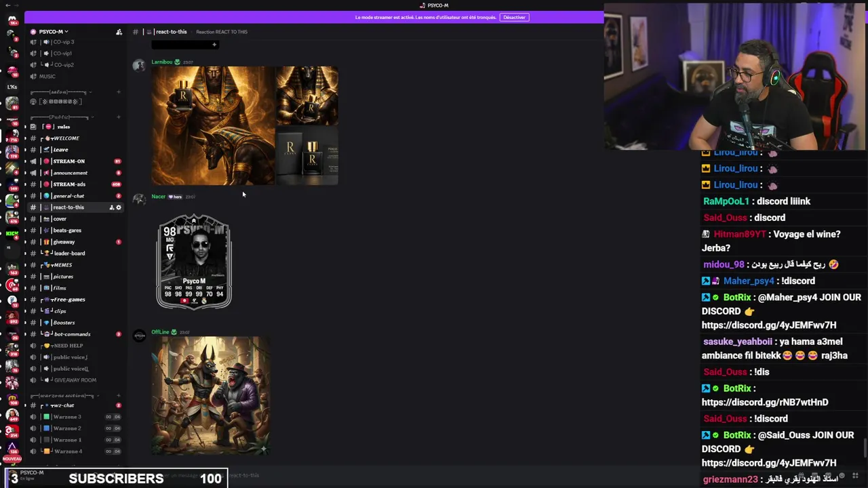This screenshot has height=488, width=868.
Task: Open the large Anubis perfume image from Larnibou
Action: [x=213, y=126]
